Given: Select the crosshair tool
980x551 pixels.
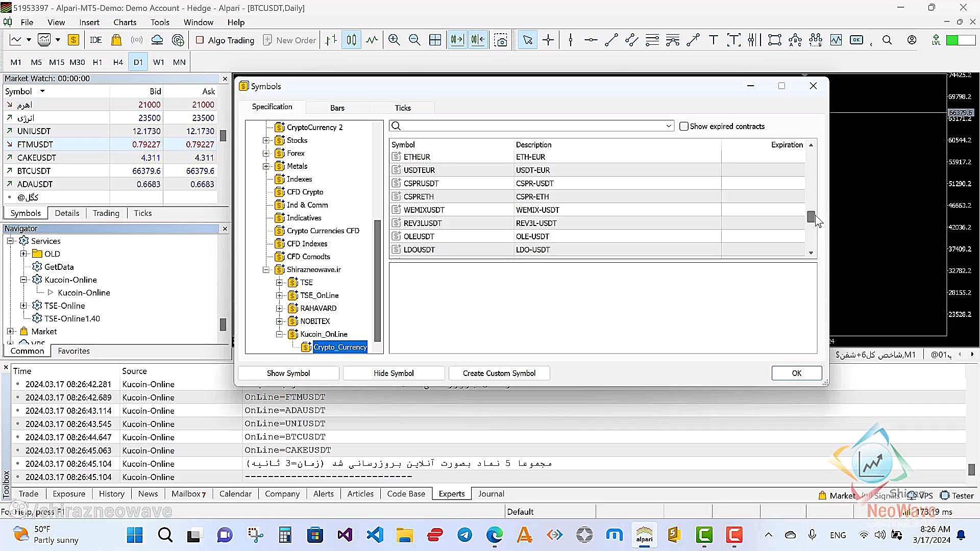Looking at the screenshot, I should [x=548, y=40].
